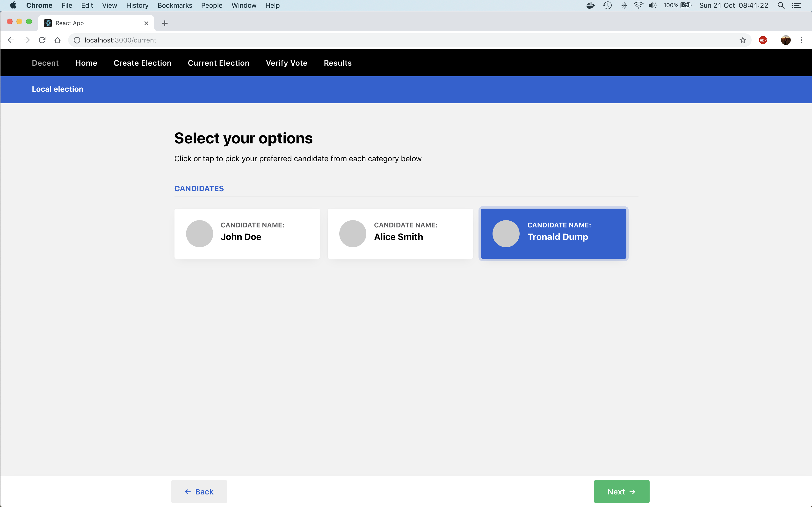812x507 pixels.
Task: Open Spotlight search magnifier icon
Action: pos(781,5)
